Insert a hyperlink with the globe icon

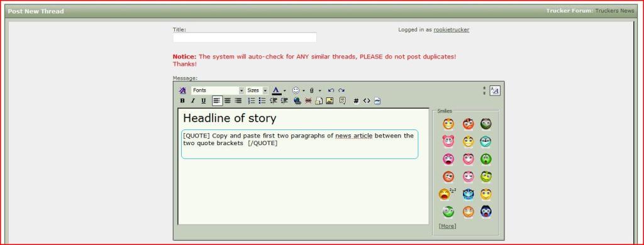(297, 101)
